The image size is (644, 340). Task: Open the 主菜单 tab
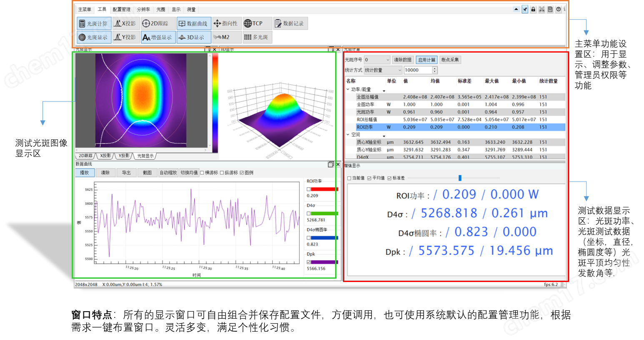tap(85, 9)
